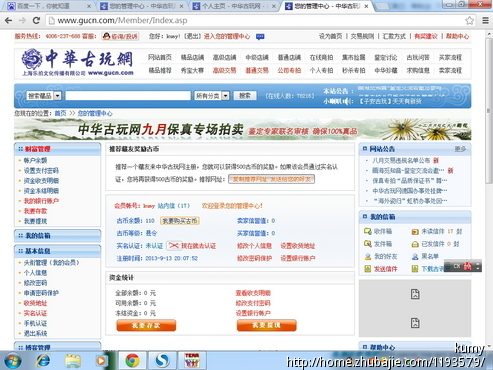The width and height of the screenshot is (493, 370).
Task: Open the 八月交易违规名单公布 announcement
Action: (401, 161)
